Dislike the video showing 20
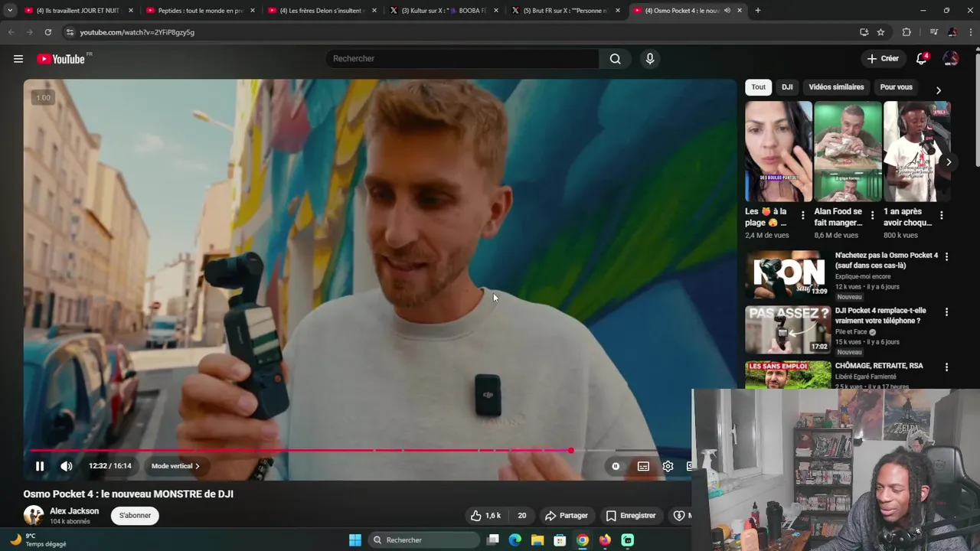 (x=521, y=516)
